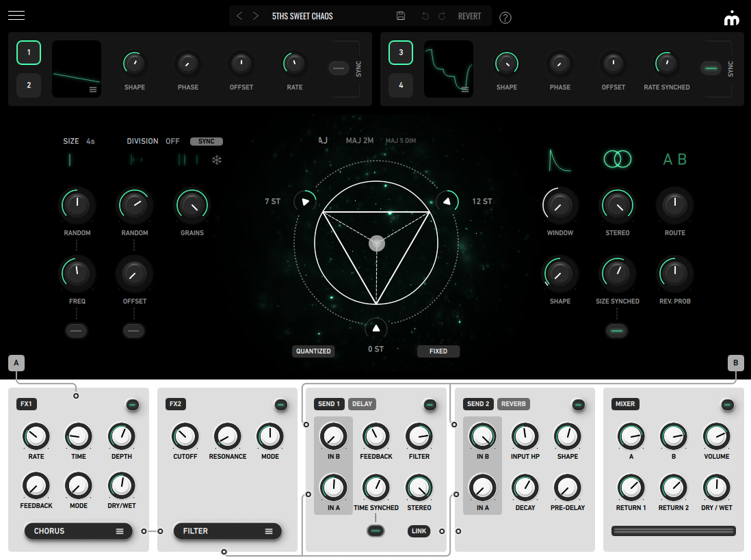This screenshot has height=560, width=751.
Task: Go to the previous preset arrow
Action: pos(239,16)
